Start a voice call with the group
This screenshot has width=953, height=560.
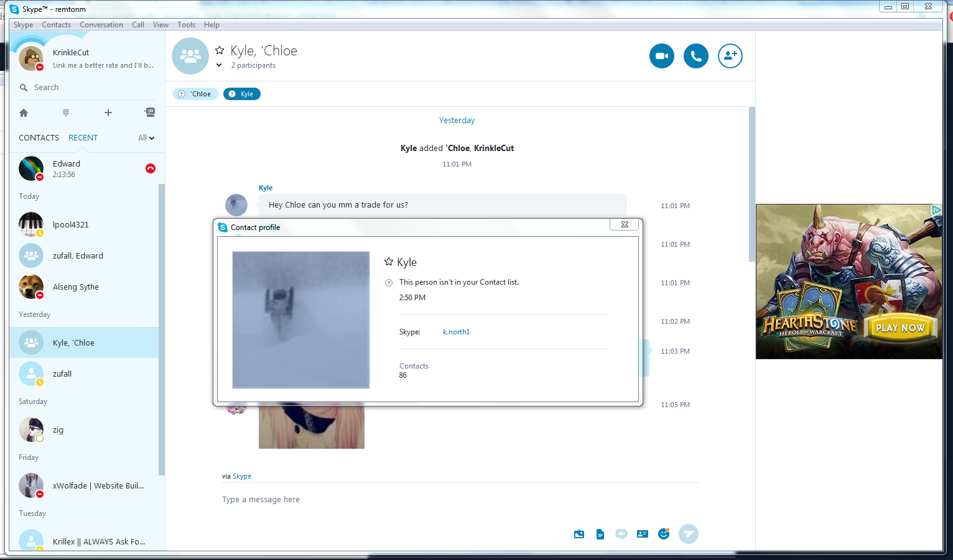[x=696, y=56]
